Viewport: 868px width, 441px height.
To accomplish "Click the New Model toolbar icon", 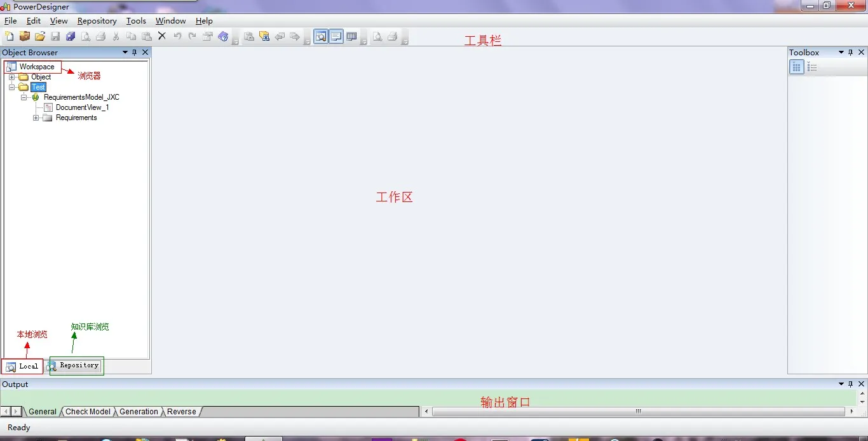I will (x=9, y=36).
